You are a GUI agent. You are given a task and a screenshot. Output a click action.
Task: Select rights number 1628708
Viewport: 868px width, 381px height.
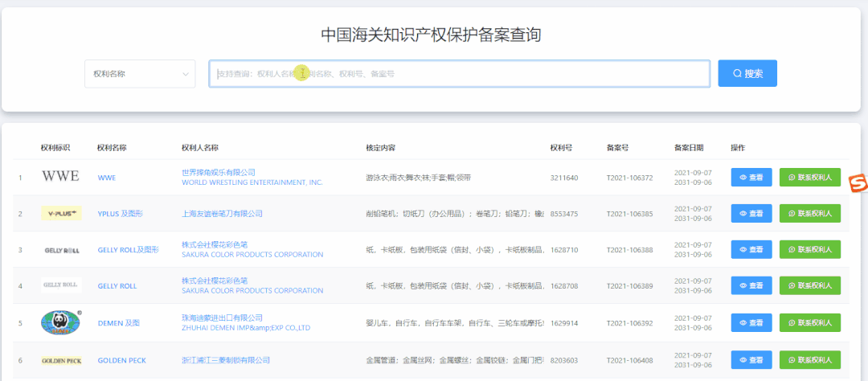coord(564,286)
